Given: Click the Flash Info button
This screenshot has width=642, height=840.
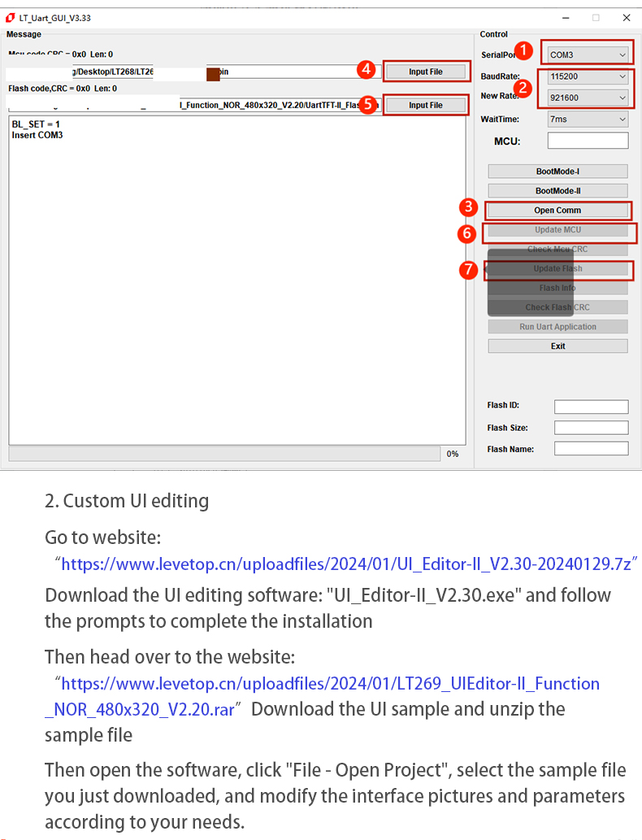Looking at the screenshot, I should 557,288.
